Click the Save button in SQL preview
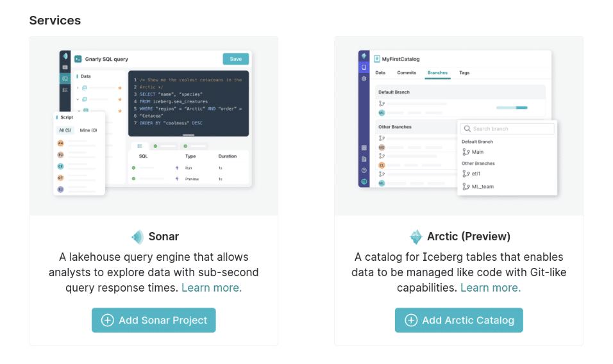 [x=236, y=59]
